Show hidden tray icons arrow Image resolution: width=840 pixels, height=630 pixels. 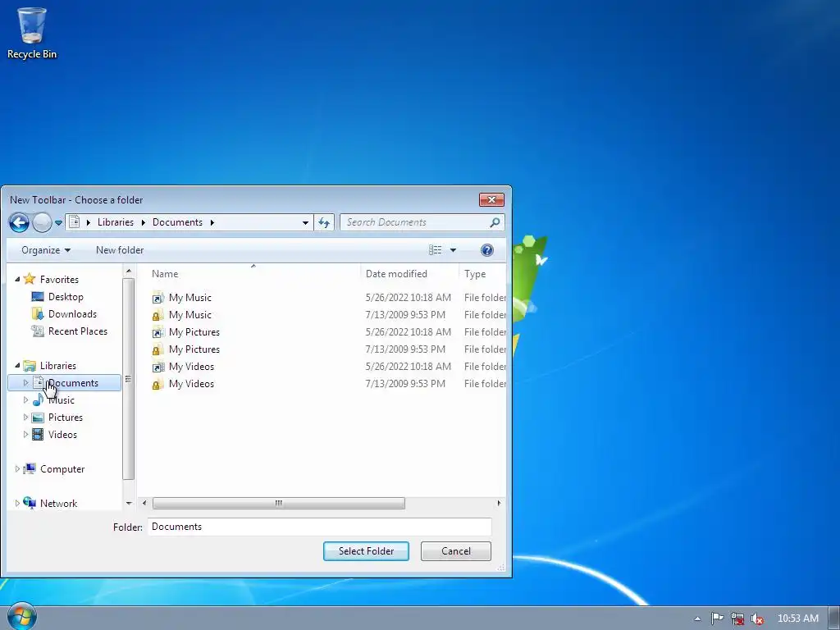point(697,619)
